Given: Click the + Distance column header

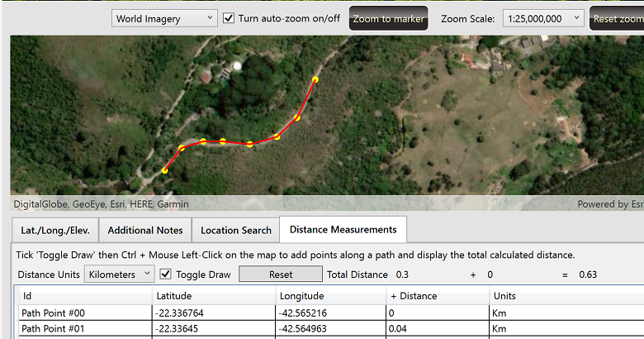Looking at the screenshot, I should point(438,296).
